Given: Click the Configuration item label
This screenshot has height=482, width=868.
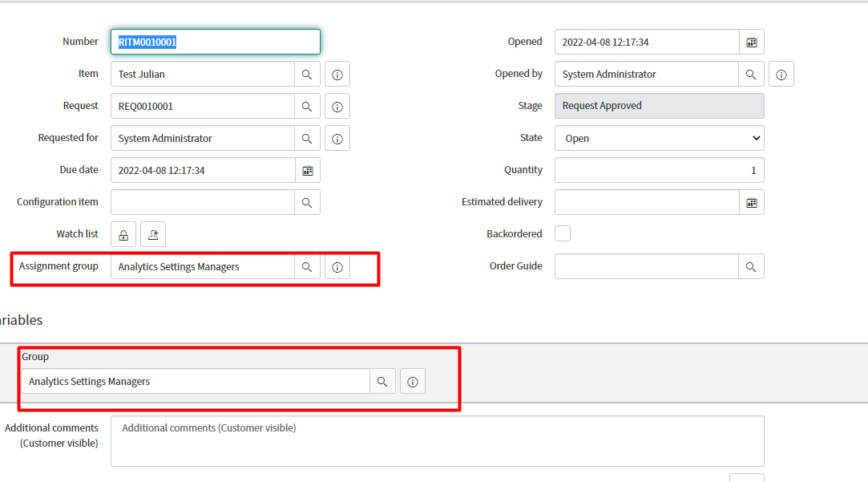Looking at the screenshot, I should tap(58, 202).
